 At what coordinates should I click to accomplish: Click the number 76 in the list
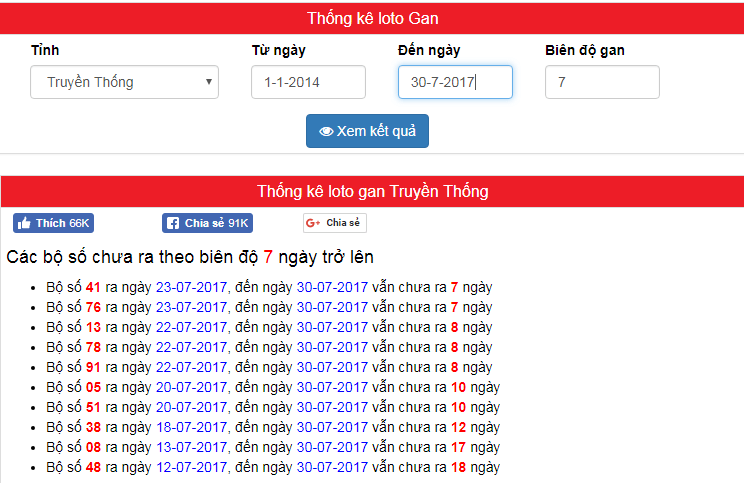[x=93, y=307]
